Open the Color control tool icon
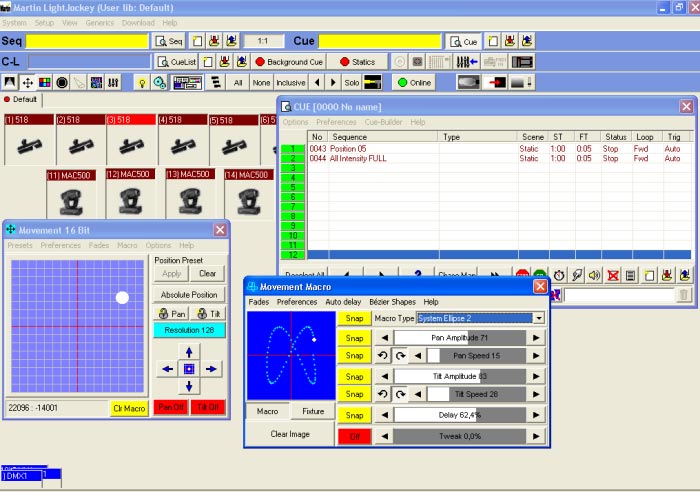 (x=45, y=83)
